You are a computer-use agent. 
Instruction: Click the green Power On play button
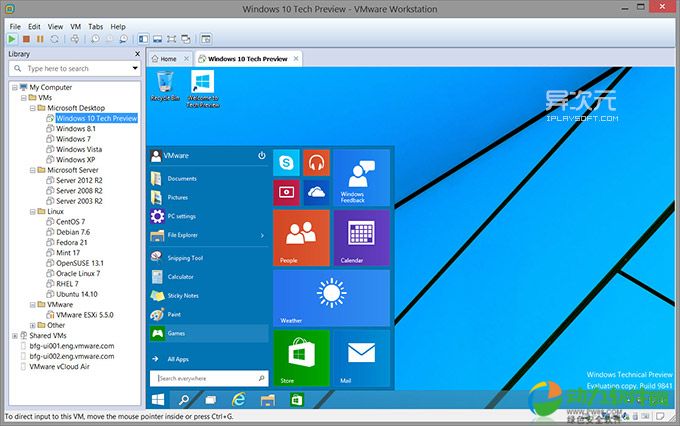12,39
